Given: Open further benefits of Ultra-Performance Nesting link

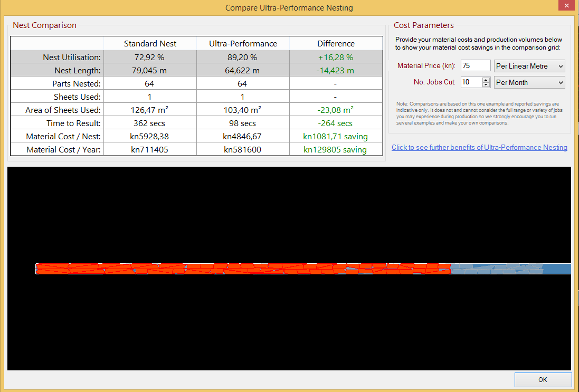Looking at the screenshot, I should point(479,147).
